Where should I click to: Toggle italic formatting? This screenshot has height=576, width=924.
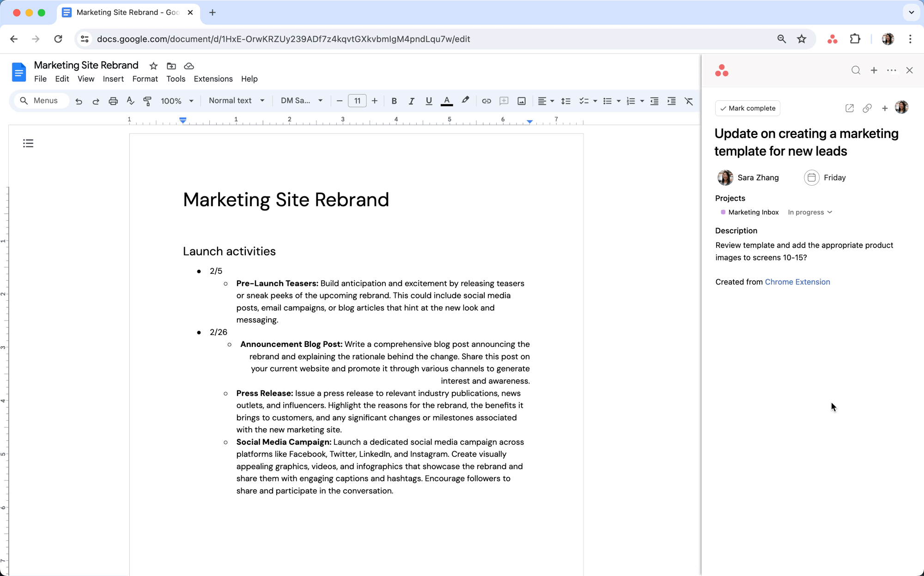(x=411, y=101)
